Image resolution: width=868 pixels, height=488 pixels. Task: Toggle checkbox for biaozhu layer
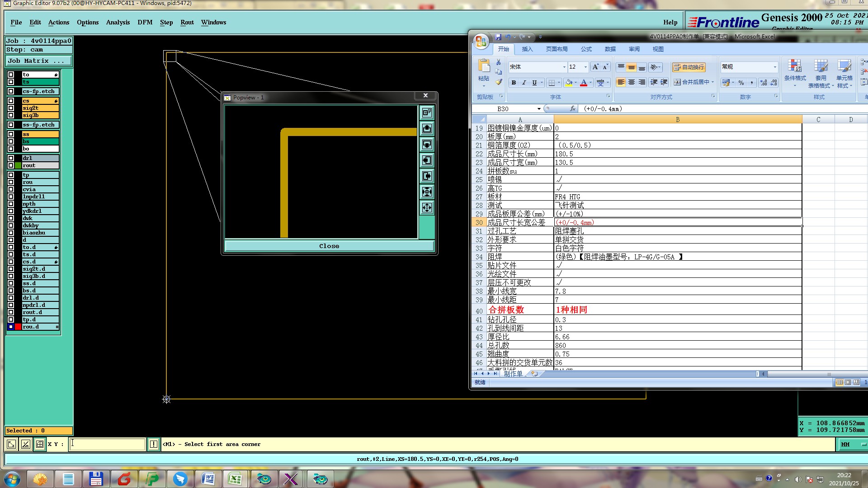(11, 233)
